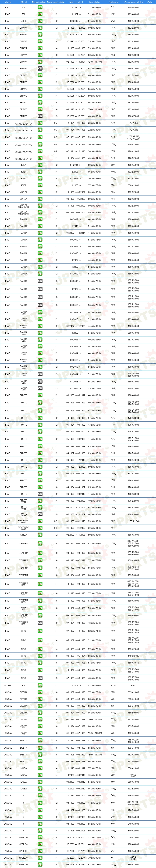Click the '22kW / 30KM' power cell

(x=95, y=130)
